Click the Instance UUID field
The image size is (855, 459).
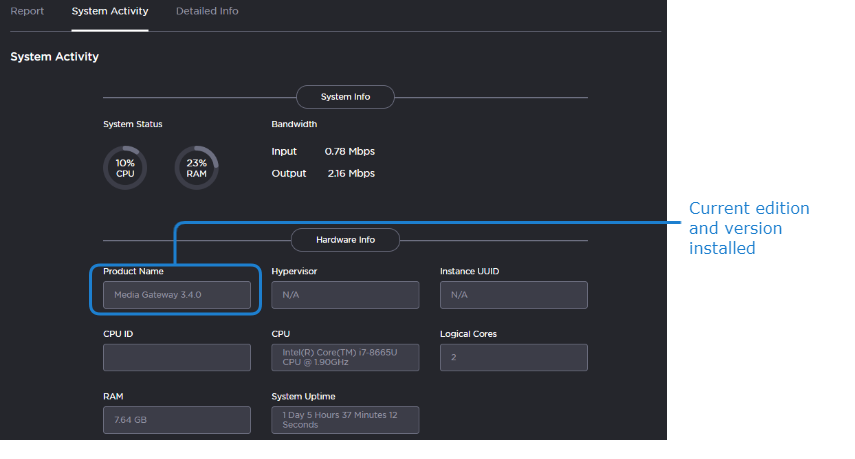[513, 295]
